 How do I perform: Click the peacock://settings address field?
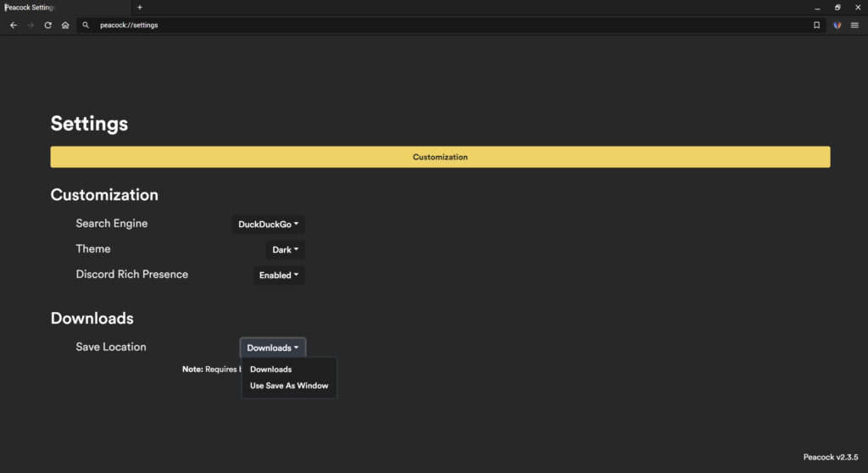[451, 25]
